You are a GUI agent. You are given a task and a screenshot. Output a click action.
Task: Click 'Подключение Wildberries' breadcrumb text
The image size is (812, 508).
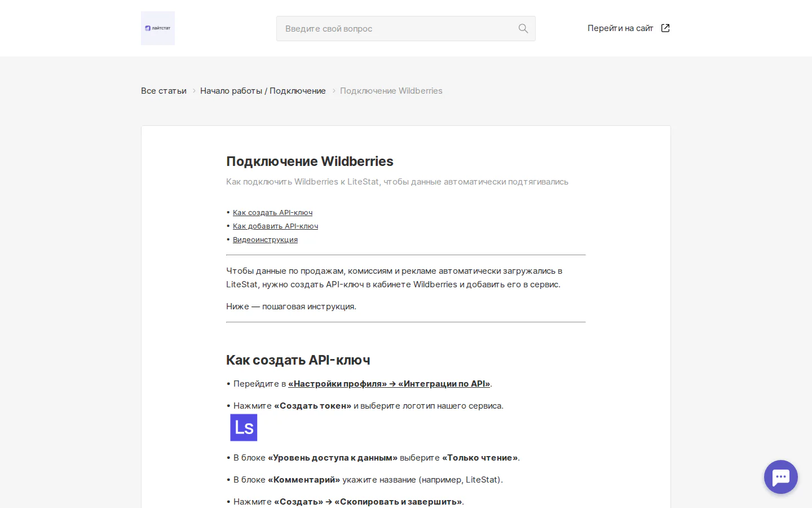pyautogui.click(x=391, y=91)
